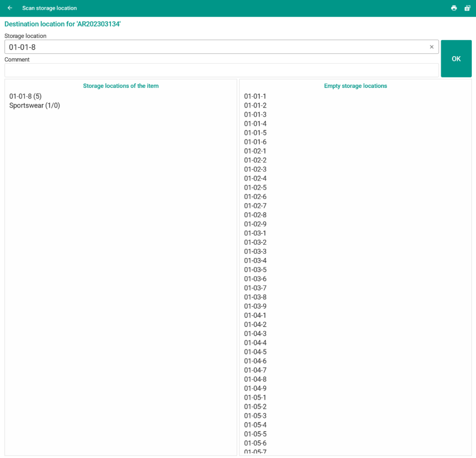Choose empty location 01-05-1
This screenshot has width=476, height=458.
[255, 398]
